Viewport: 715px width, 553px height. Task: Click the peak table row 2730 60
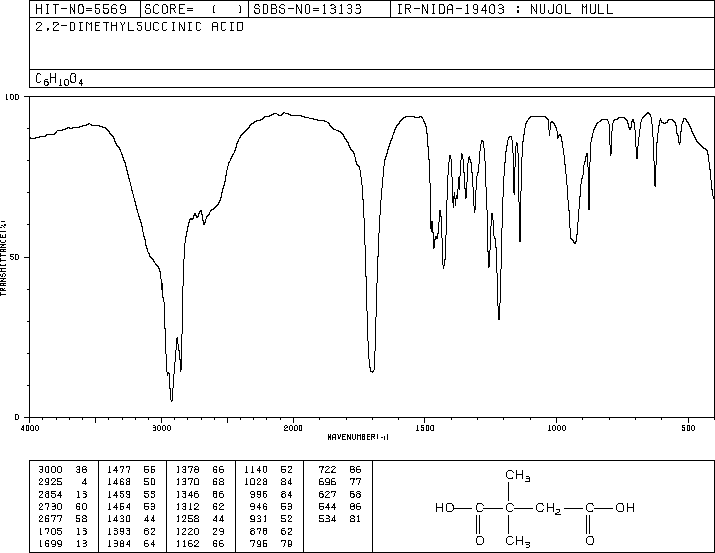tap(62, 506)
